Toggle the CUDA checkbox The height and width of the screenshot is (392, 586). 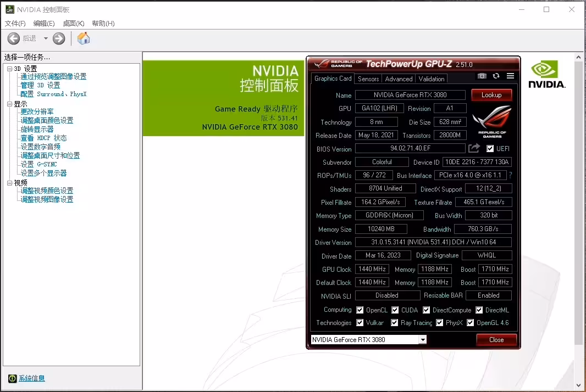click(395, 310)
